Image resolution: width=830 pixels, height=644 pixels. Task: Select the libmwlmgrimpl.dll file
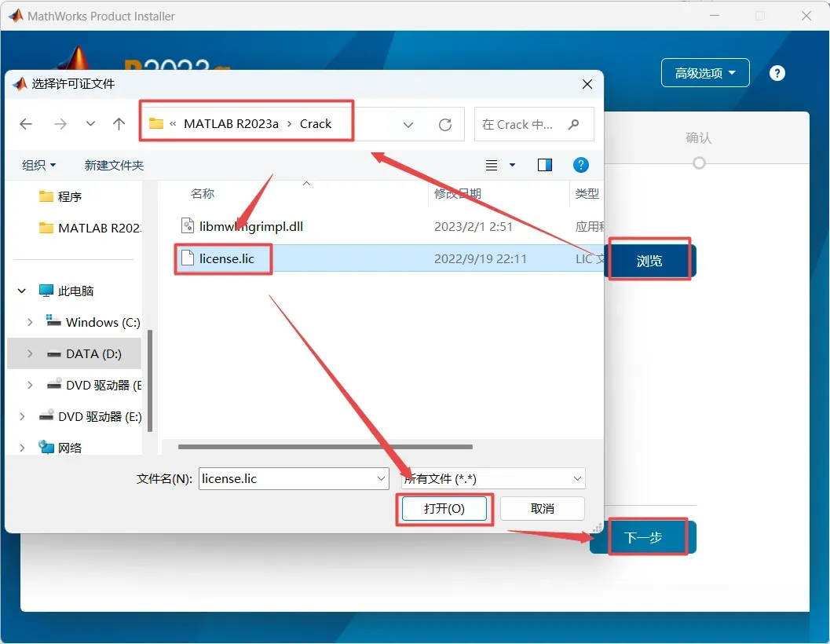pyautogui.click(x=251, y=227)
